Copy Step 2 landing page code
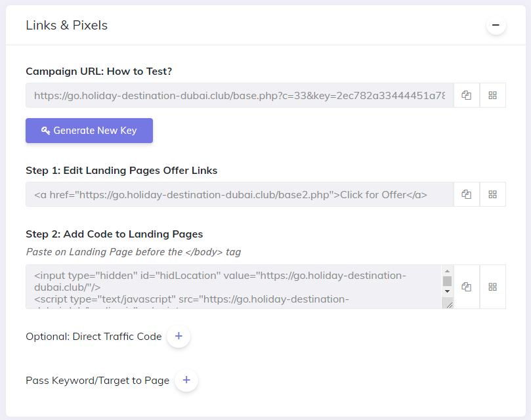Viewport: 531px width, 420px height. pyautogui.click(x=466, y=287)
